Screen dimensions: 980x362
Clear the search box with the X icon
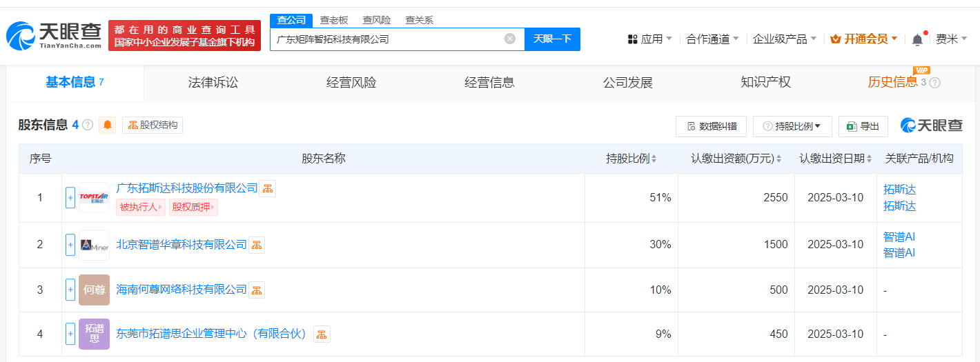tap(510, 39)
